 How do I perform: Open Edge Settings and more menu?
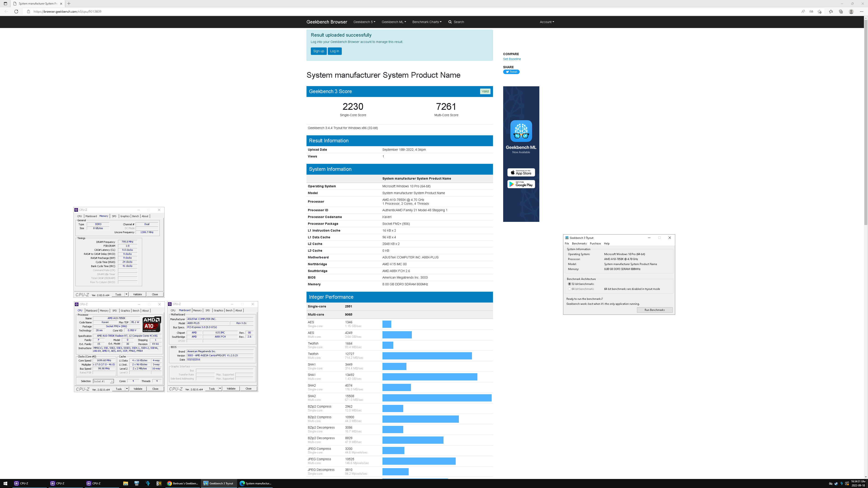(x=862, y=12)
